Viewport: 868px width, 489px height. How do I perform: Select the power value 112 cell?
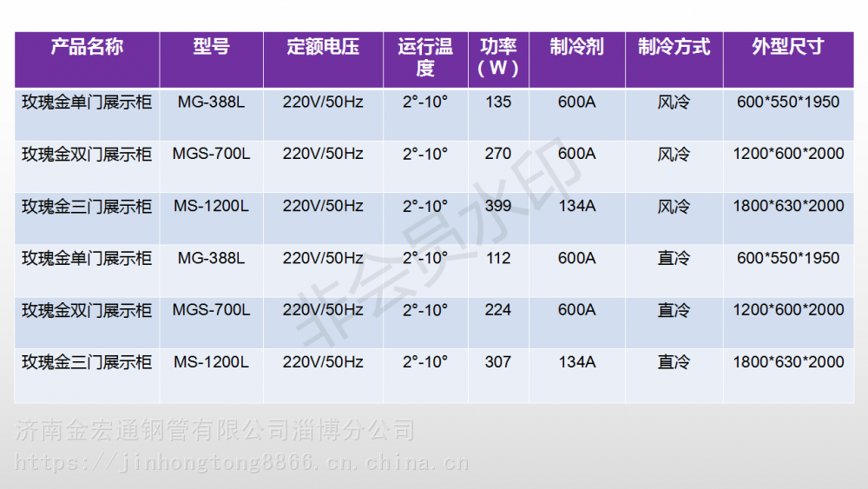(498, 258)
